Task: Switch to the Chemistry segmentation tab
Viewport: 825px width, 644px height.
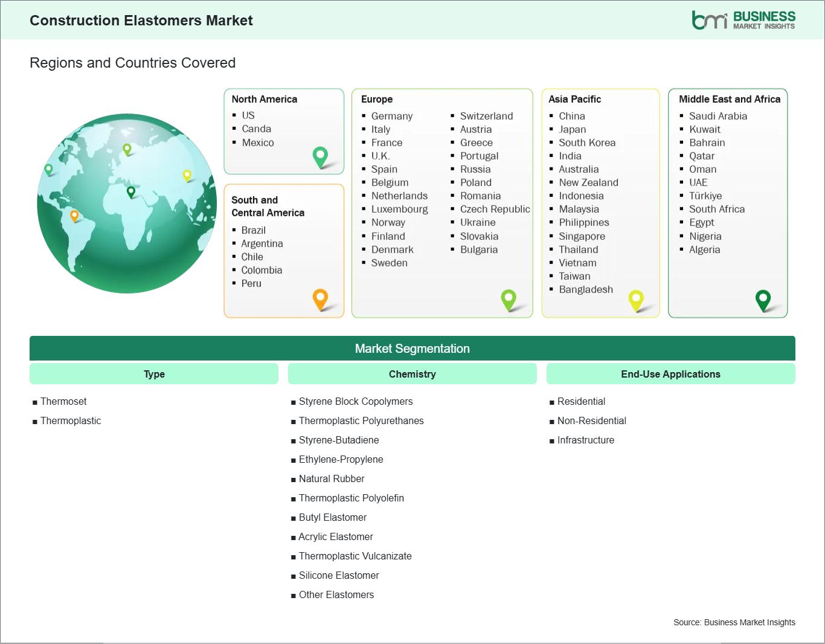Action: click(412, 373)
